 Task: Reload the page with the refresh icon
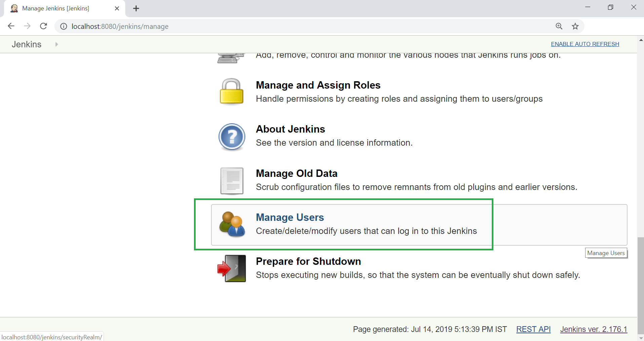(x=43, y=26)
